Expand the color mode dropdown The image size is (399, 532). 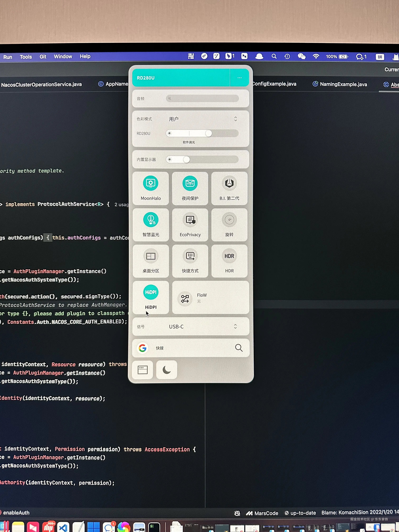[235, 119]
